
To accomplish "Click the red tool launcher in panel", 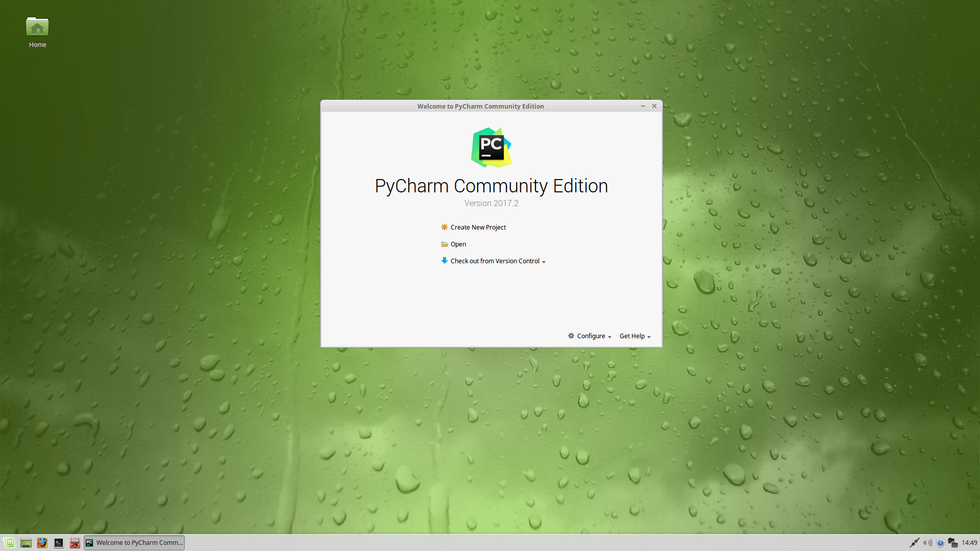I will tap(75, 543).
